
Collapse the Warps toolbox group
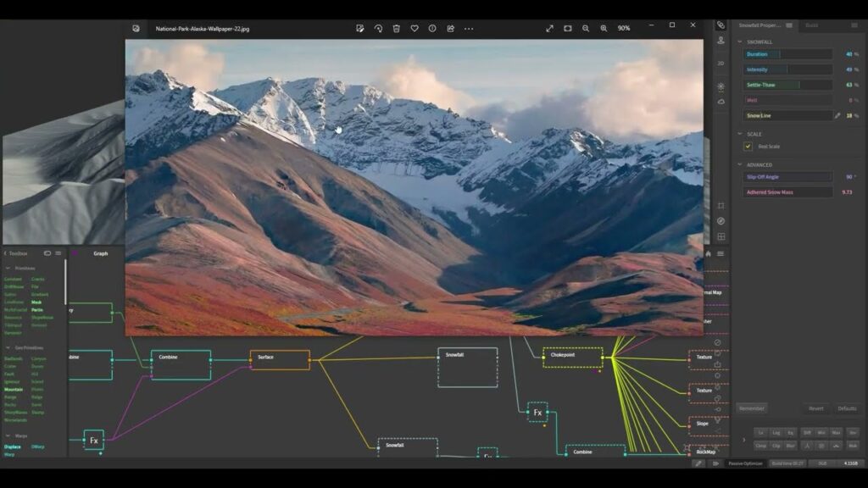pyautogui.click(x=8, y=435)
